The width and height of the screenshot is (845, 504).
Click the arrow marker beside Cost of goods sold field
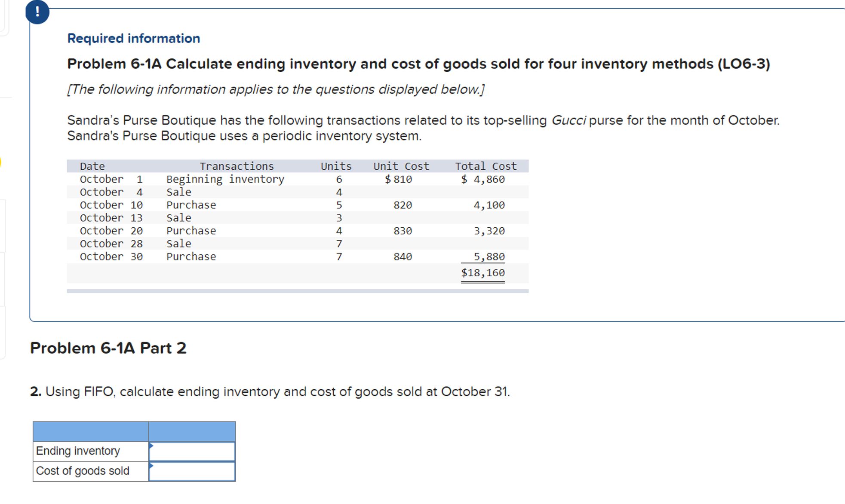[x=151, y=465]
